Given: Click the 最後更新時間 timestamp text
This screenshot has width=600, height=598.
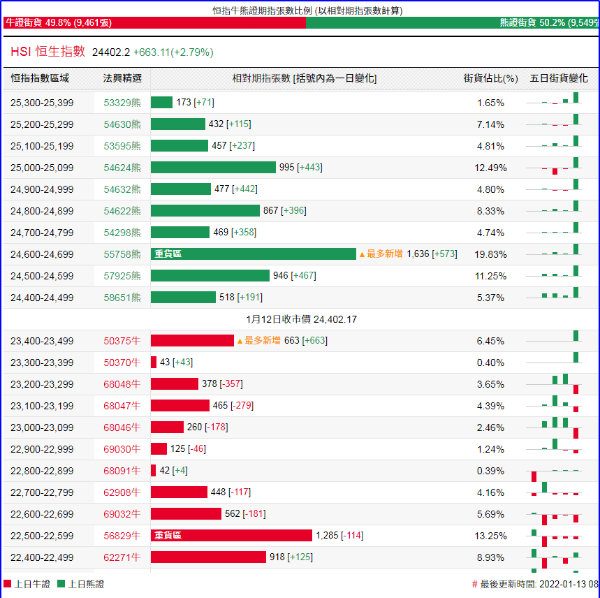Looking at the screenshot, I should pyautogui.click(x=535, y=584).
